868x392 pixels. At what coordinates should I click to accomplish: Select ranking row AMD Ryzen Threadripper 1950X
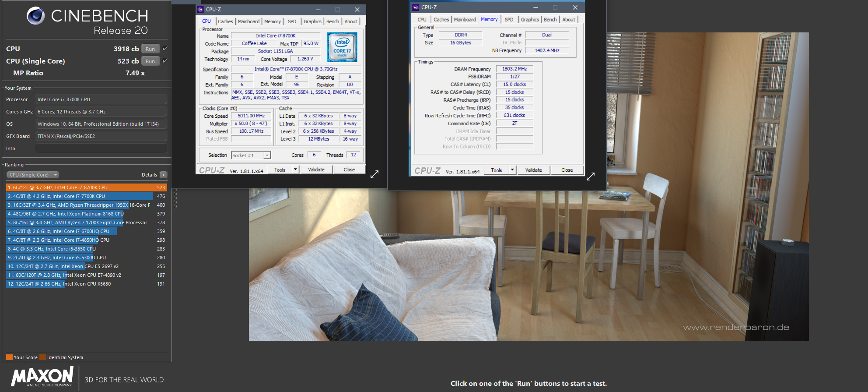point(86,205)
